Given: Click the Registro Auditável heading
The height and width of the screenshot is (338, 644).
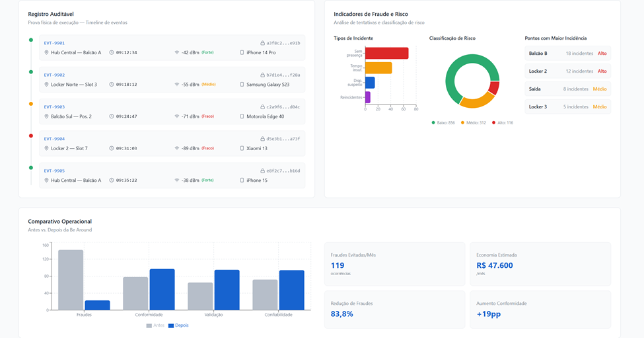Looking at the screenshot, I should [51, 14].
